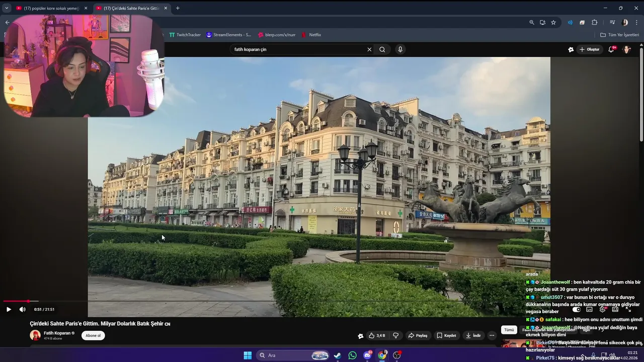The image size is (644, 362).
Task: Open the TwitchTracker bookmark
Action: 185,35
